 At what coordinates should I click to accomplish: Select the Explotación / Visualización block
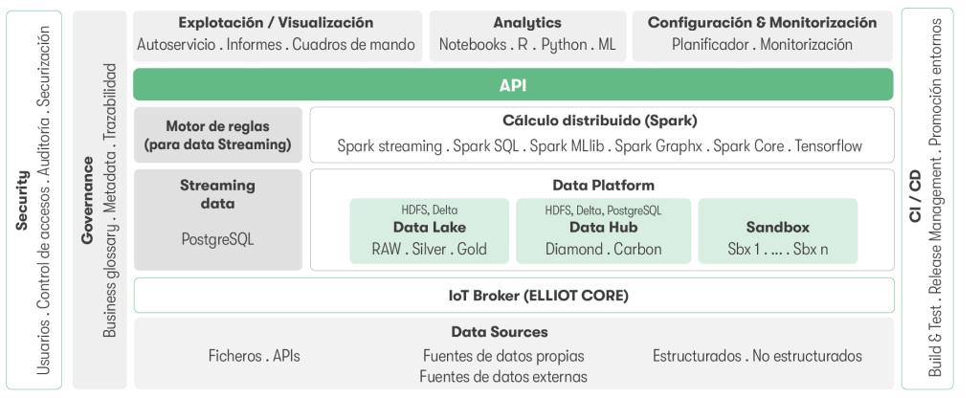coord(277,35)
